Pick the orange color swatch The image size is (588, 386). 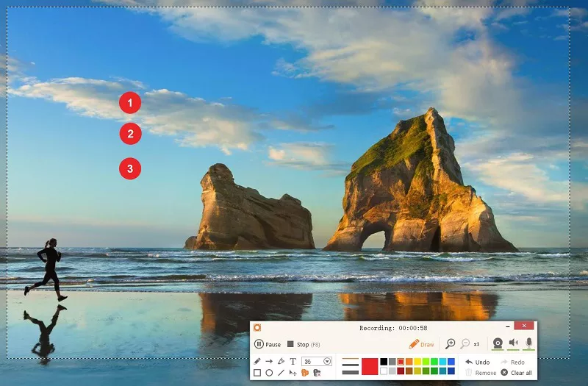coord(409,362)
